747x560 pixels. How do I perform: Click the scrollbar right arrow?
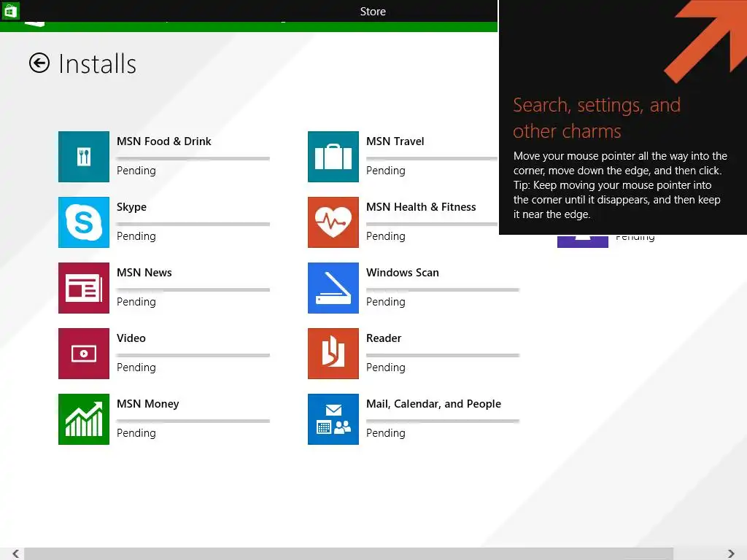731,553
